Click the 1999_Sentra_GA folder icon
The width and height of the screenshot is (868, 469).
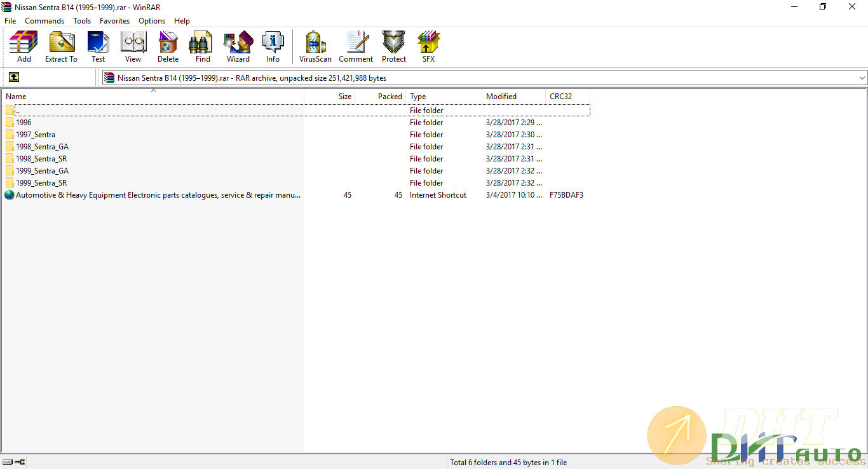click(10, 171)
